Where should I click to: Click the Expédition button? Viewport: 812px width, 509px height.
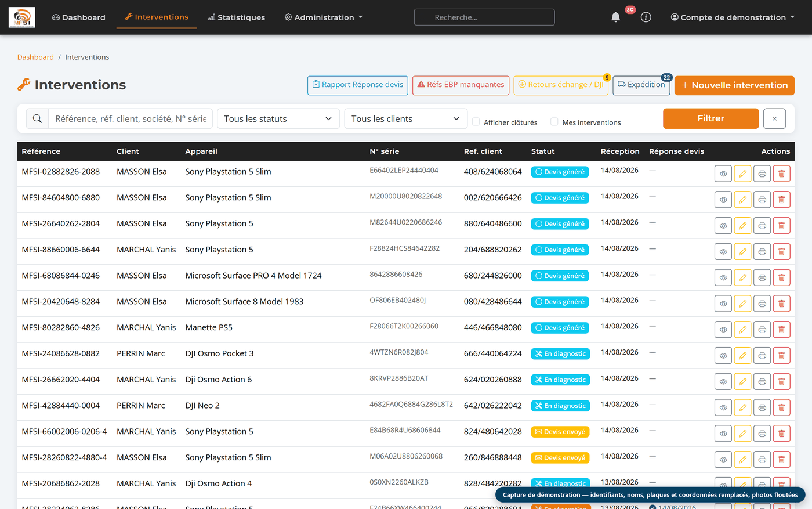[x=641, y=85]
